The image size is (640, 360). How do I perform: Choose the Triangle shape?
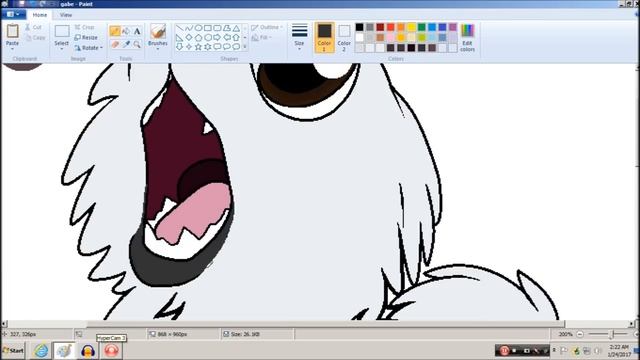pyautogui.click(x=236, y=28)
